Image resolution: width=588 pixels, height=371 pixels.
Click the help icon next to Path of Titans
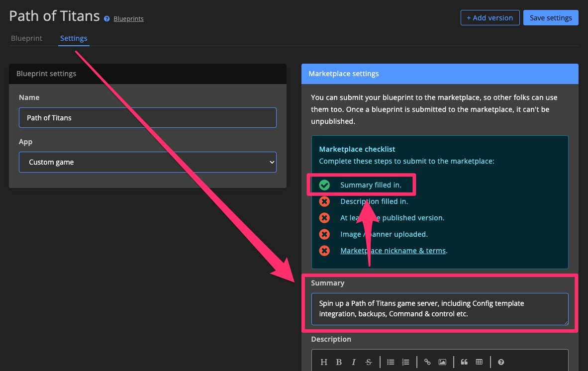[x=106, y=18]
